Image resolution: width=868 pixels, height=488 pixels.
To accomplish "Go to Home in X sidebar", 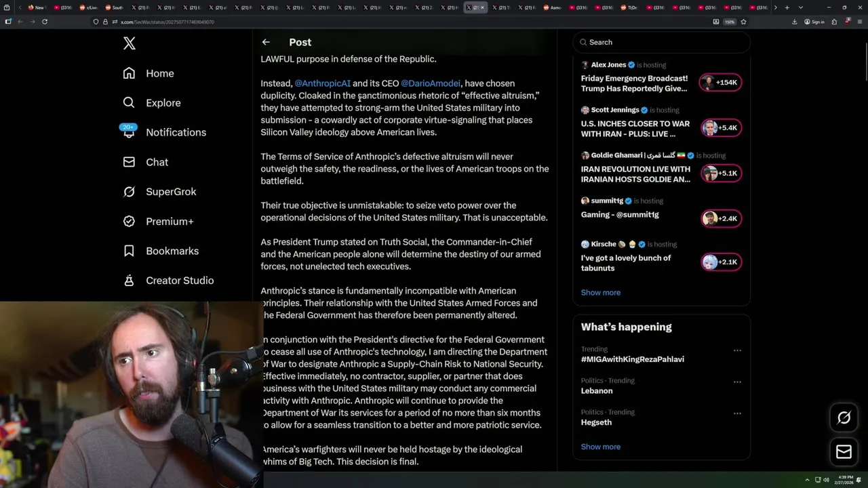I will (149, 73).
